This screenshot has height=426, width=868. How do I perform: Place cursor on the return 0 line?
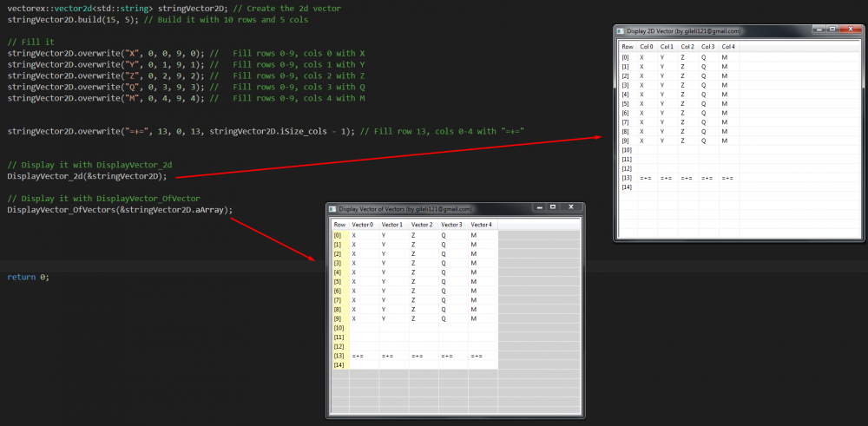pyautogui.click(x=28, y=277)
